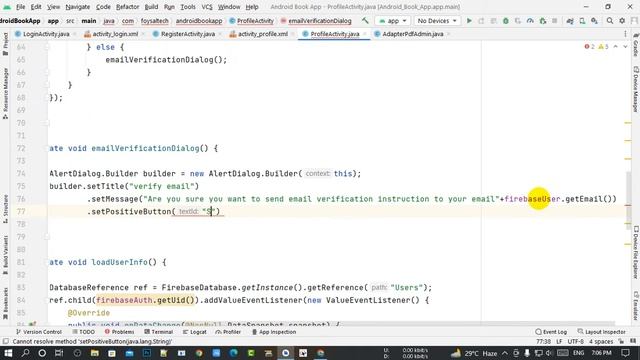Run the app with the green play button
The image size is (640, 360).
point(469,20)
